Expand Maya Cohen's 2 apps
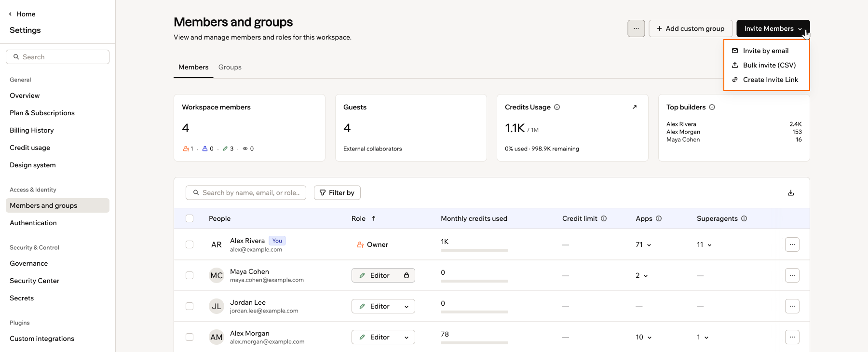The image size is (868, 352). [642, 275]
